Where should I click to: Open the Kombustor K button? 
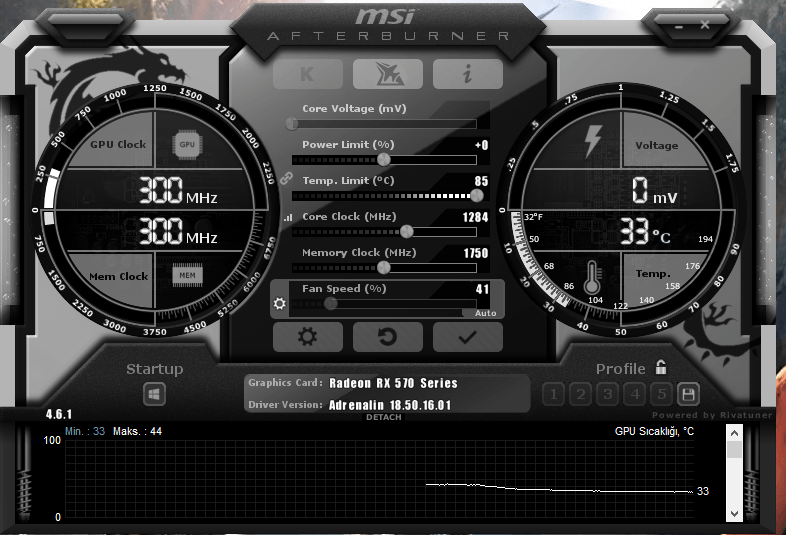click(308, 74)
